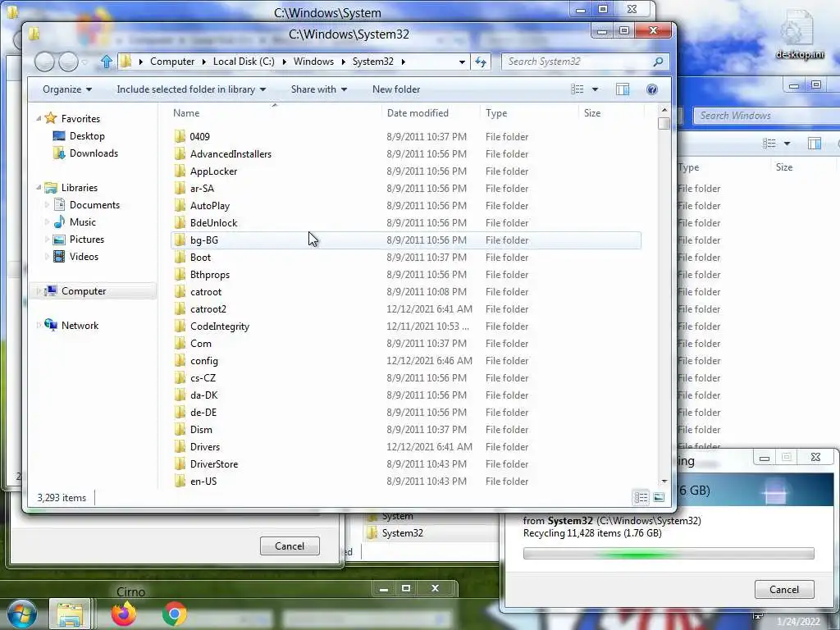This screenshot has width=840, height=630.
Task: Collapse the Favorites group arrow
Action: (39, 118)
